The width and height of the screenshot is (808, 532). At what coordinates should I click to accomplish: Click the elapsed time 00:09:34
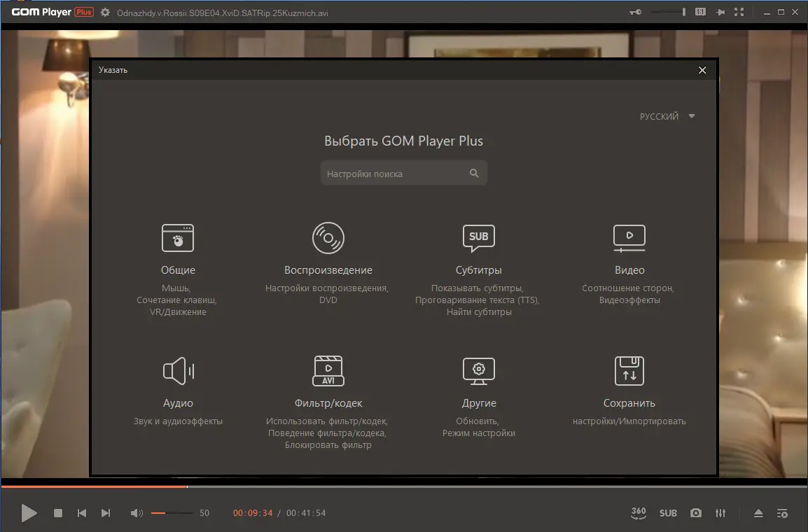(x=253, y=513)
